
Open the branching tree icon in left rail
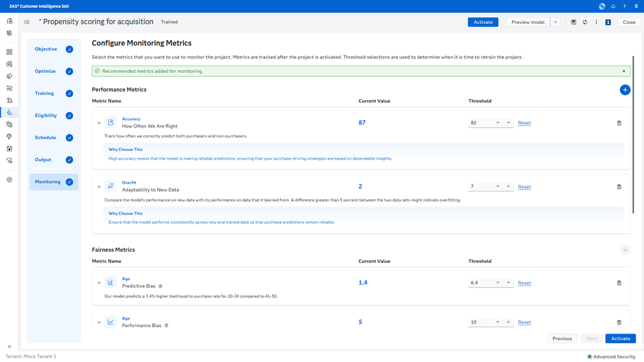click(x=10, y=100)
